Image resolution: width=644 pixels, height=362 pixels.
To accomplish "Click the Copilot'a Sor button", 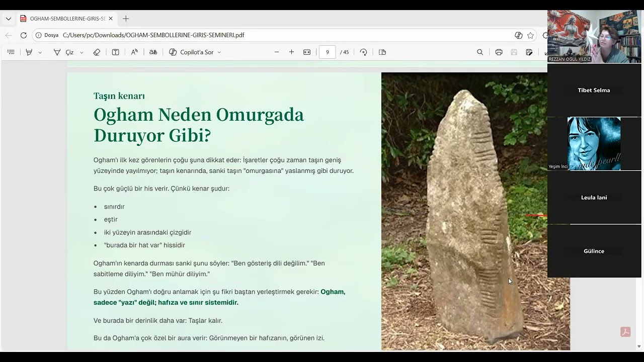I will pyautogui.click(x=191, y=52).
